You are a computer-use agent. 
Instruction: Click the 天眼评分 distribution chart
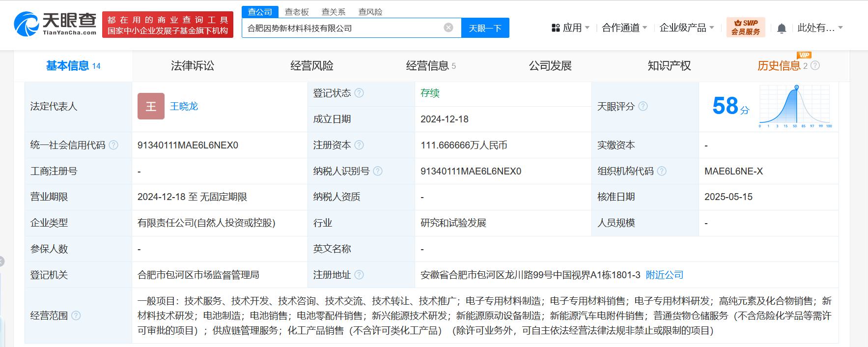(x=795, y=106)
